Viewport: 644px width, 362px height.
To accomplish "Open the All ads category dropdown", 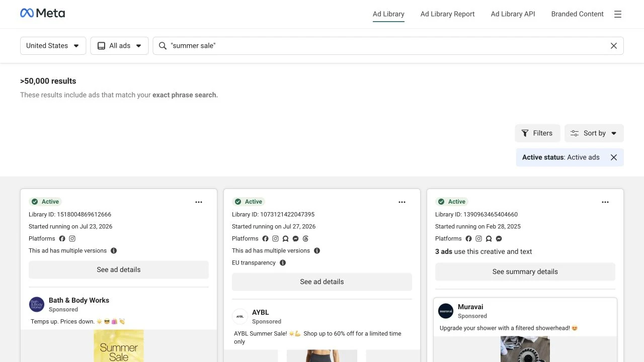I will click(x=119, y=46).
